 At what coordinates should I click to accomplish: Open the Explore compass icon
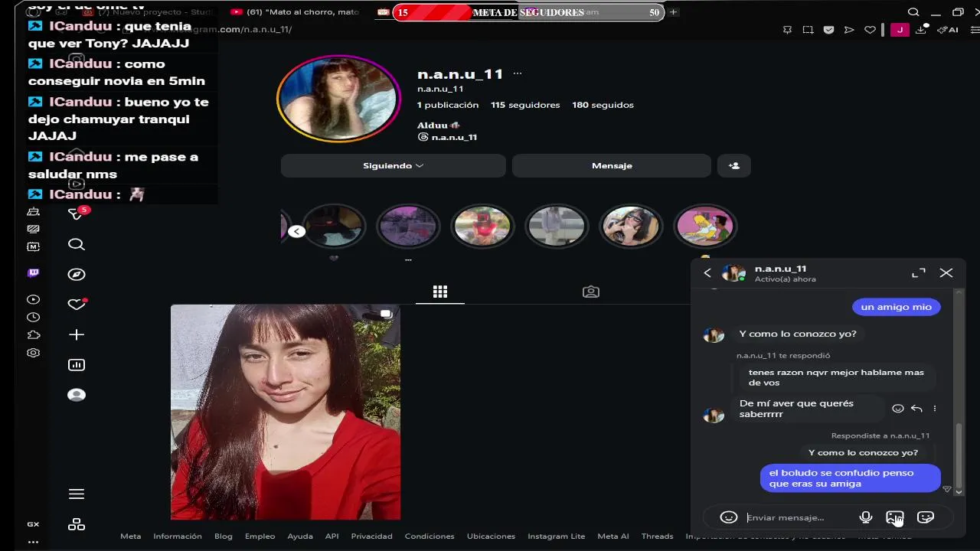[x=76, y=274]
